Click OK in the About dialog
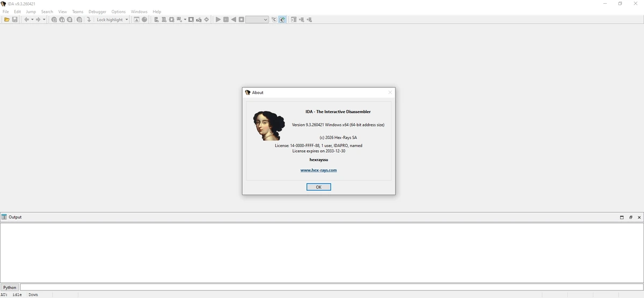 coord(319,187)
